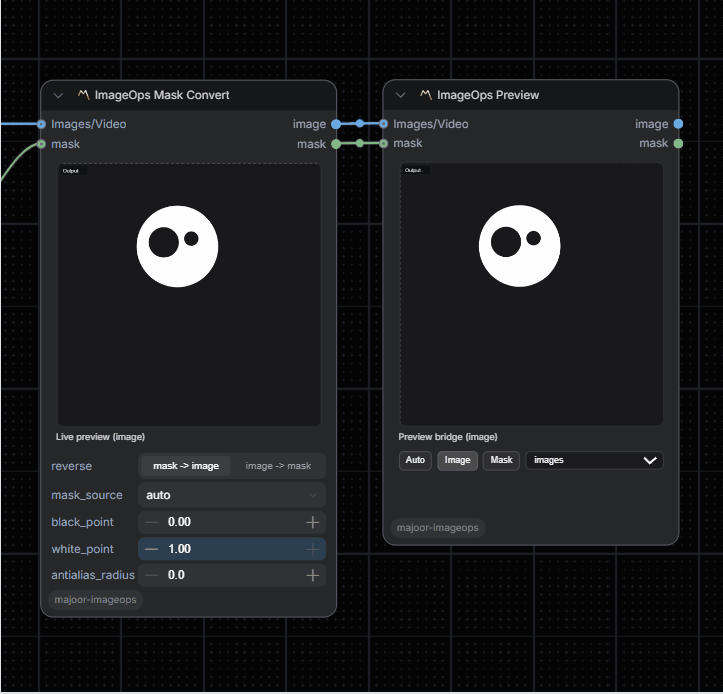
Task: Click the antialias_radius 0.0 field
Action: point(232,575)
